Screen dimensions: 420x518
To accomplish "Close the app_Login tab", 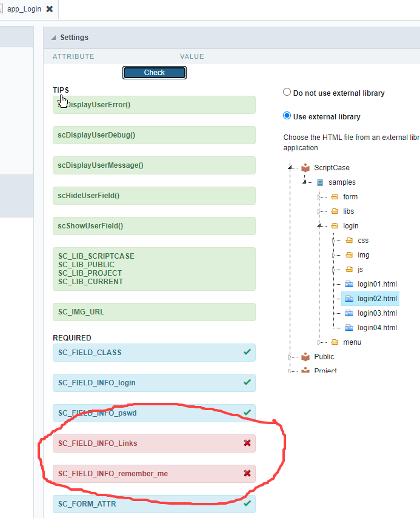I will pos(50,9).
